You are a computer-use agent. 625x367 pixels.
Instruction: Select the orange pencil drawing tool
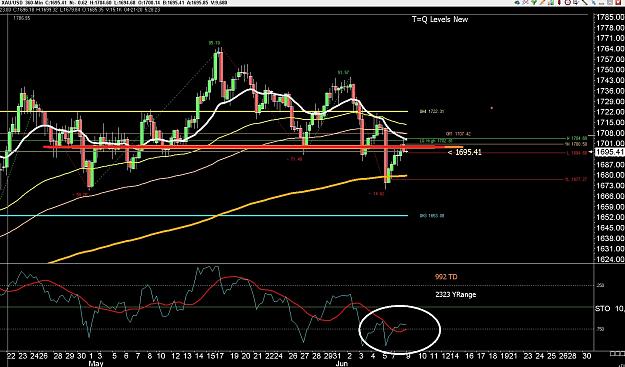542,2
